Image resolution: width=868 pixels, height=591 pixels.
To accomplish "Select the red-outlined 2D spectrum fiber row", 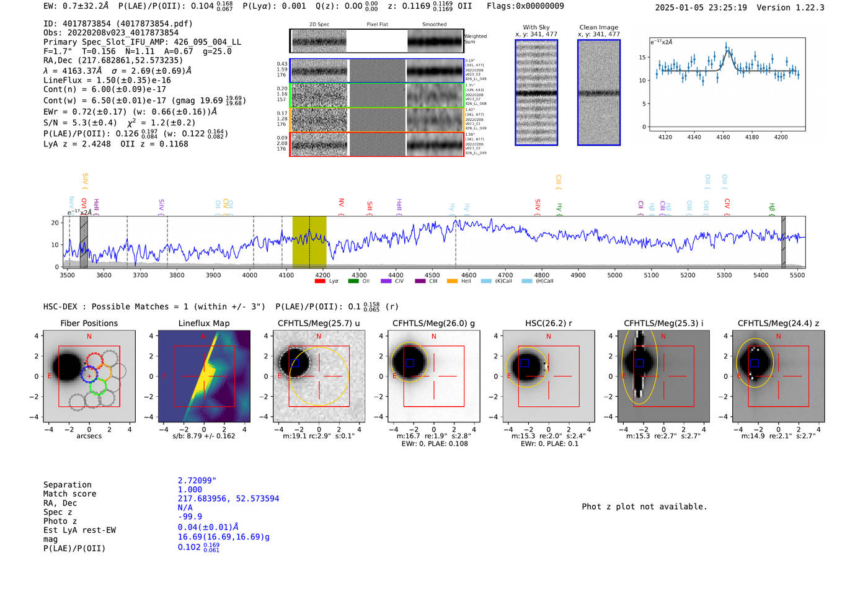I will click(x=377, y=144).
